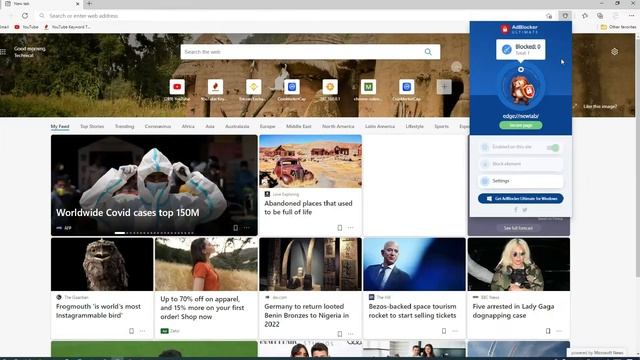Click Block element in AdBlocker popup
This screenshot has height=360, width=640.
pyautogui.click(x=520, y=164)
